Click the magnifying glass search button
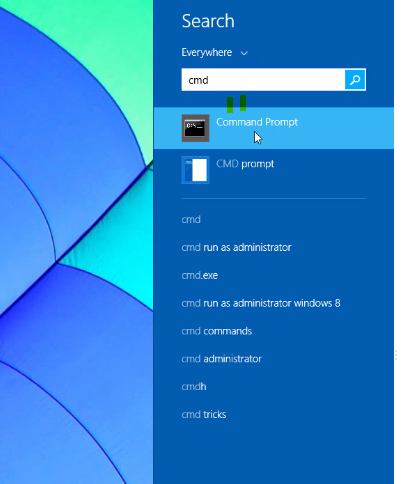The image size is (401, 484). click(x=355, y=80)
